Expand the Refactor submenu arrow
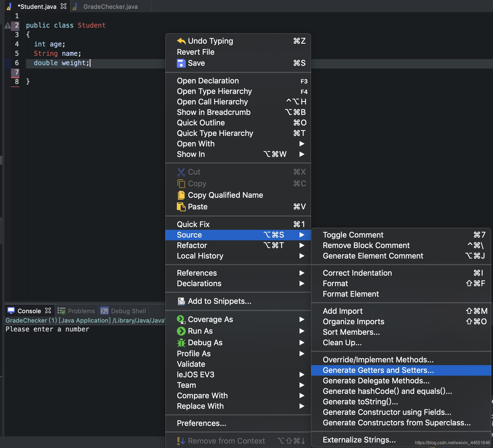The width and height of the screenshot is (493, 448). pyautogui.click(x=302, y=246)
